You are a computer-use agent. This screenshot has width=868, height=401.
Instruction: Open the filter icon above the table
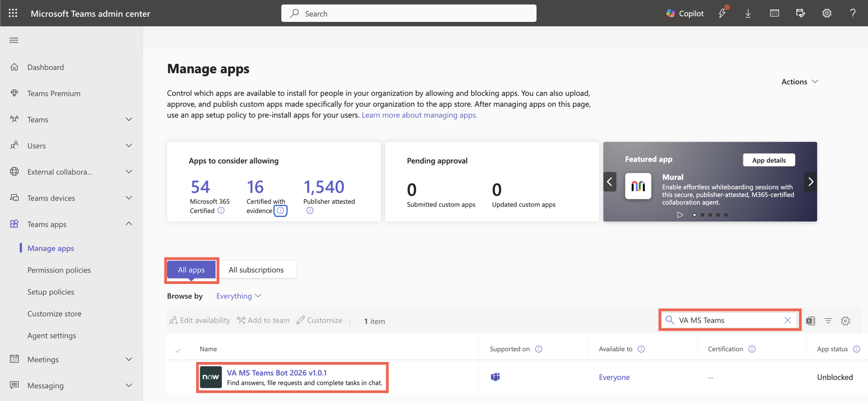828,321
